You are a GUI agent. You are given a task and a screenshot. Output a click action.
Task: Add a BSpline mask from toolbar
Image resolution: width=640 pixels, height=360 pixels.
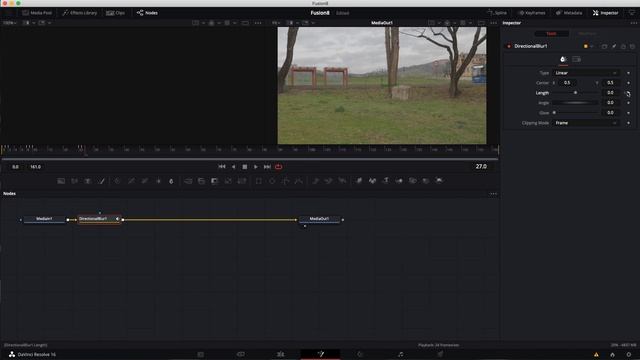click(x=299, y=181)
